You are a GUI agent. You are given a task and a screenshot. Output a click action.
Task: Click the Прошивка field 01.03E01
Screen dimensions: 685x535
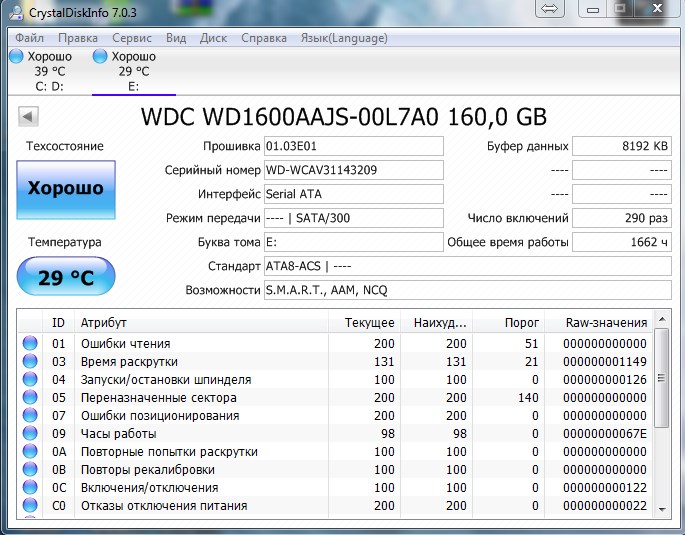coord(354,146)
